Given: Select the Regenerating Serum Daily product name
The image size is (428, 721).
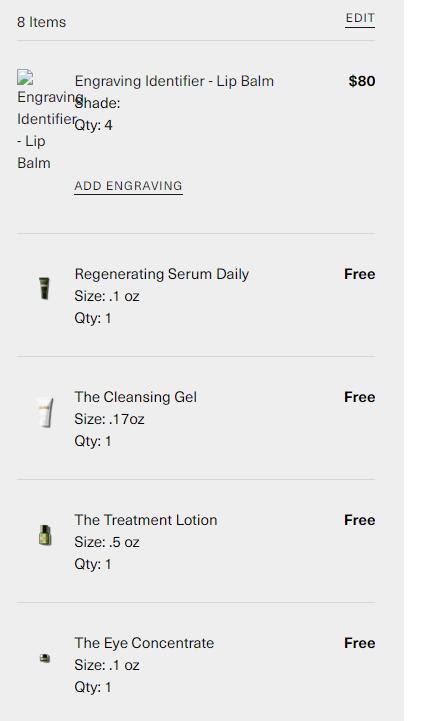Looking at the screenshot, I should pyautogui.click(x=162, y=274).
